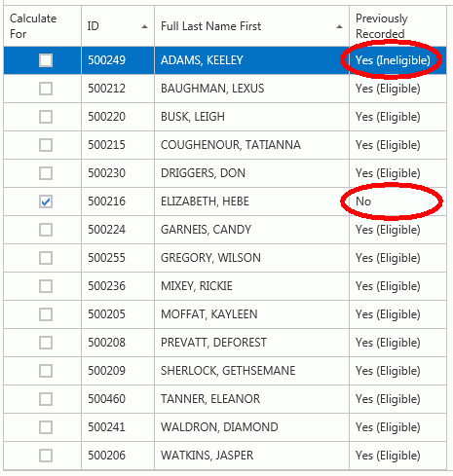Click the Full Last Name First sort arrow

tap(339, 27)
